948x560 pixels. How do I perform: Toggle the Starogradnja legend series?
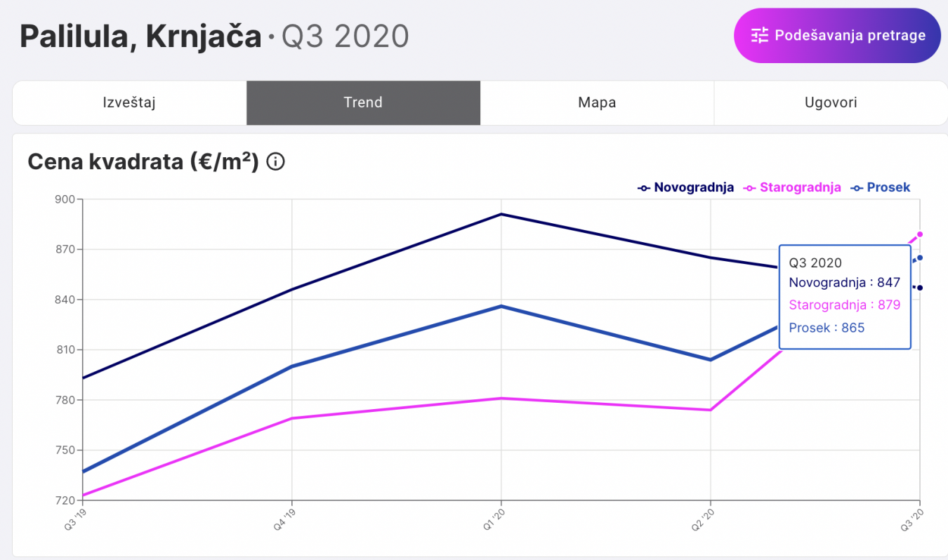click(x=800, y=187)
